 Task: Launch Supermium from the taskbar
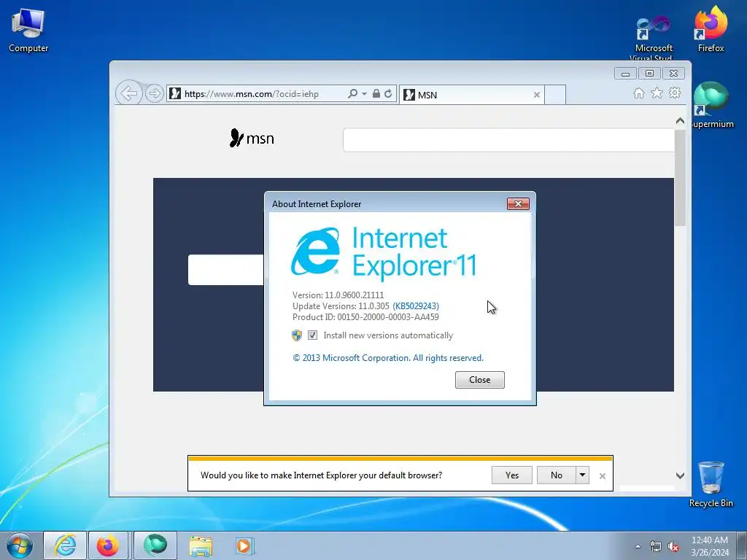155,545
